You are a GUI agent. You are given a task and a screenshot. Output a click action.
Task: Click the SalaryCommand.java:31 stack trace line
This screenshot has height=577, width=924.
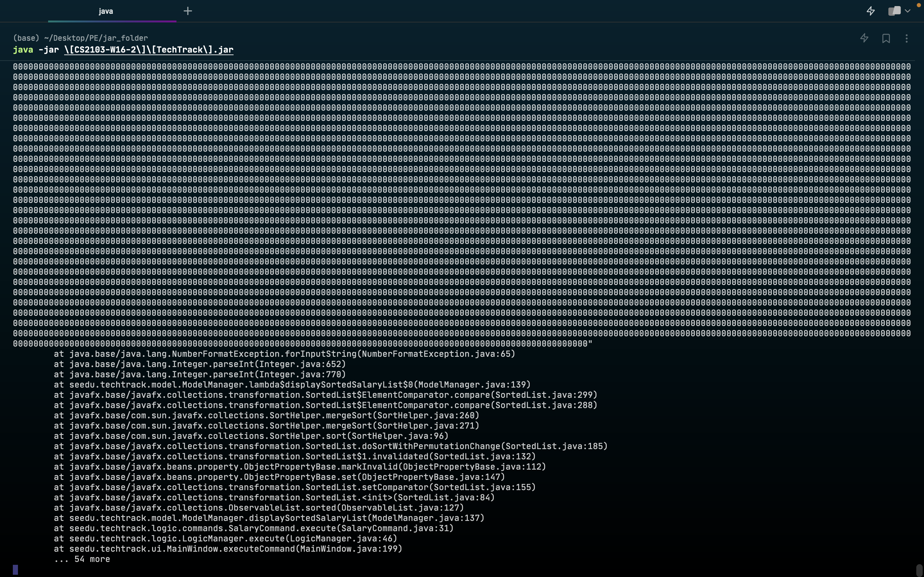(253, 528)
